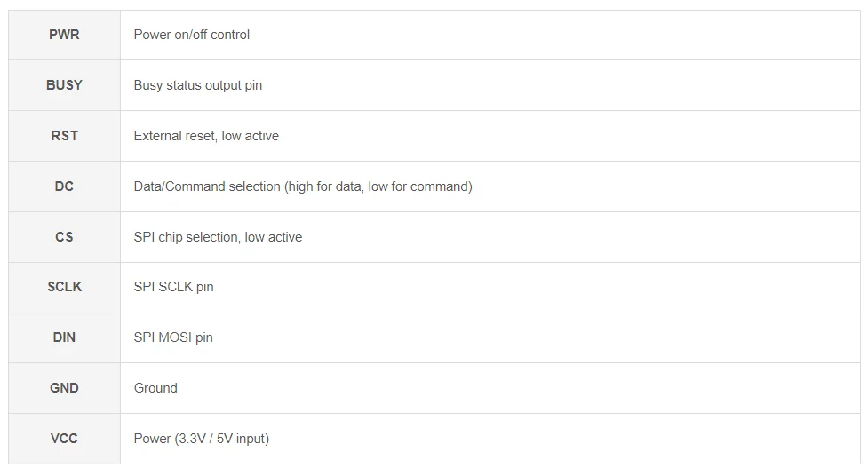Click the VCC pin name cell

click(64, 439)
